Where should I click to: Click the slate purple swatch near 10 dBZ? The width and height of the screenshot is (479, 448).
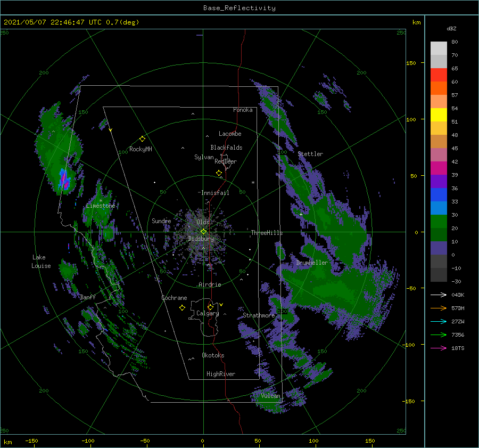click(439, 248)
